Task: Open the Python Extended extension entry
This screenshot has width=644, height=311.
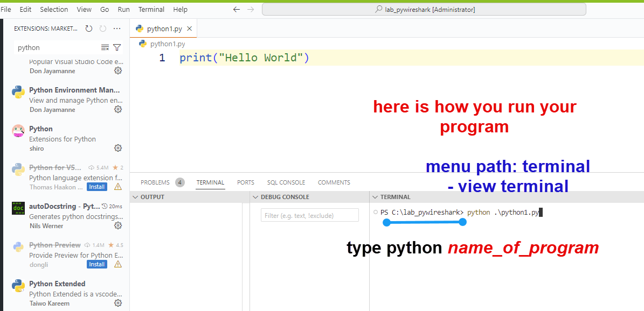Action: (x=67, y=294)
